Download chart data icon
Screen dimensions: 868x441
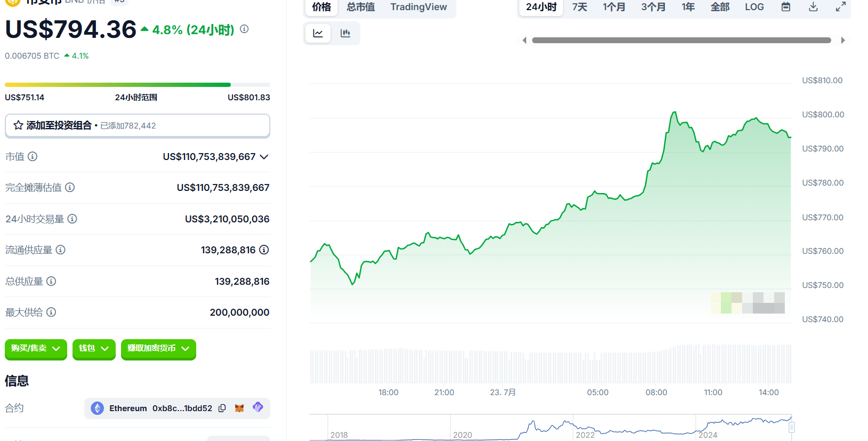pyautogui.click(x=813, y=7)
